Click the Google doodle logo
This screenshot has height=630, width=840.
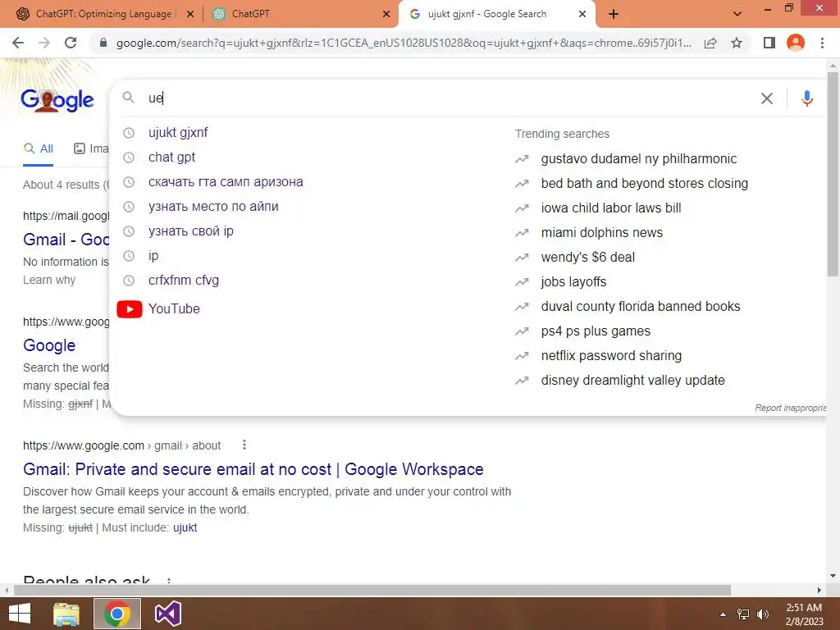tap(57, 99)
